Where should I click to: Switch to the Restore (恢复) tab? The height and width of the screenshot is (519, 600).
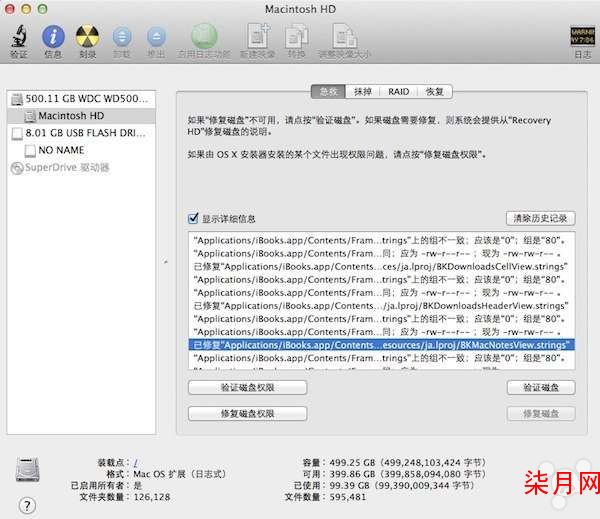tap(434, 92)
